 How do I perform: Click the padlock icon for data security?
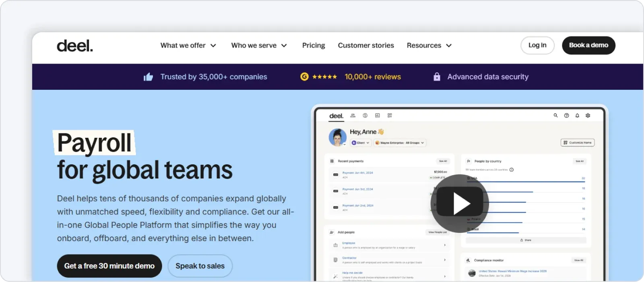(x=437, y=77)
